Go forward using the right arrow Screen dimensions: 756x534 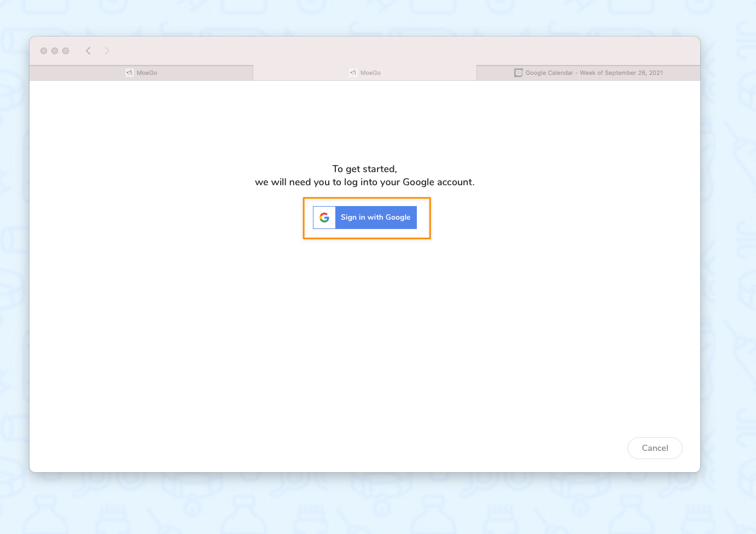pos(107,51)
